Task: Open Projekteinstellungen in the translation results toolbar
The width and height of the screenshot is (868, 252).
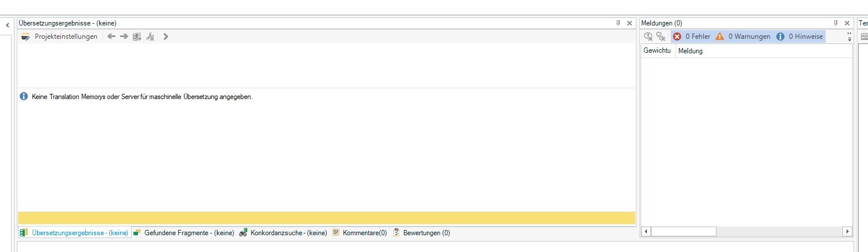Action: click(x=59, y=36)
